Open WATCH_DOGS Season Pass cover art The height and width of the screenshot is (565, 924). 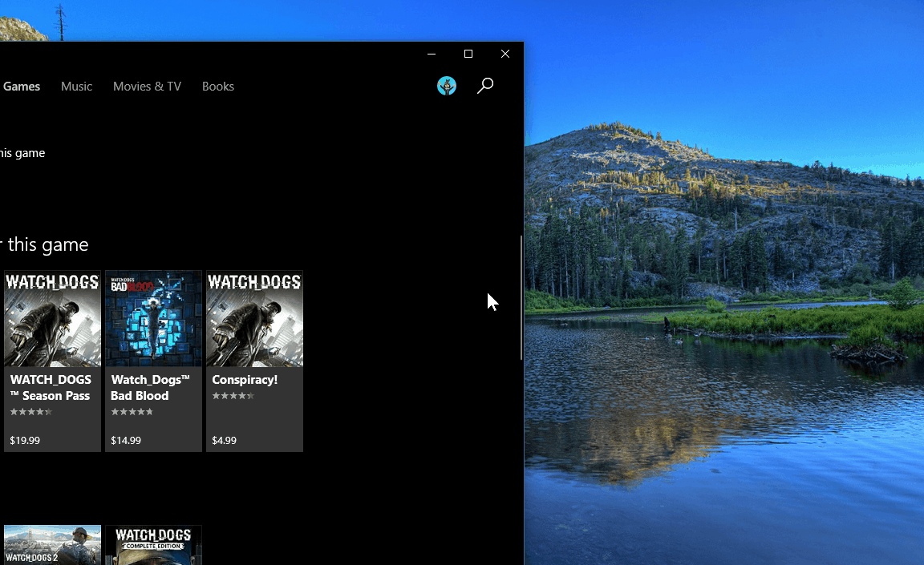click(x=52, y=318)
